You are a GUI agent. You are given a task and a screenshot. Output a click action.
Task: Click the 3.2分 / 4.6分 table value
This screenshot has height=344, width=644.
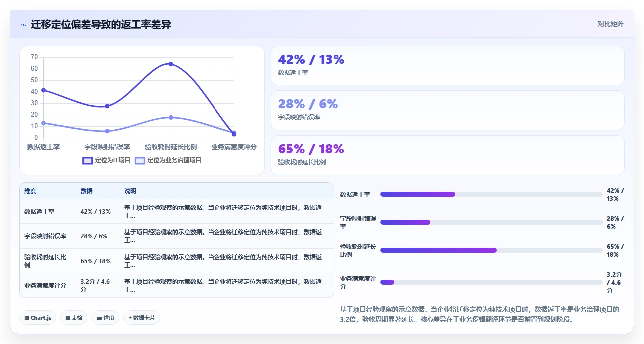pos(95,286)
